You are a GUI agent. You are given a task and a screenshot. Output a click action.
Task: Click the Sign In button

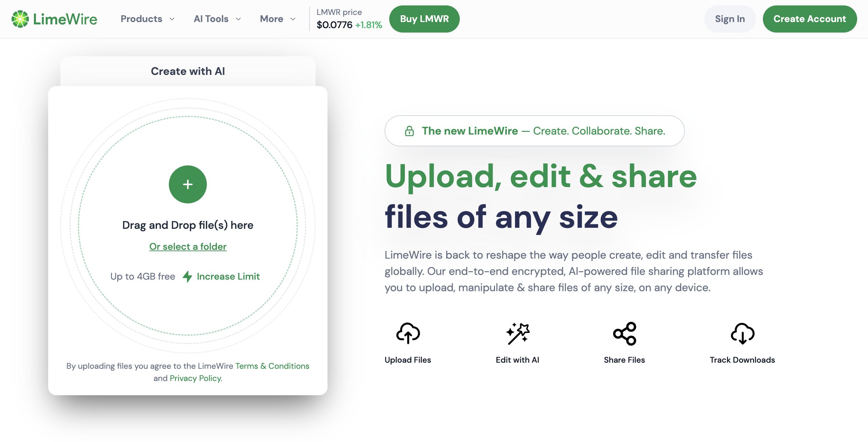[730, 19]
